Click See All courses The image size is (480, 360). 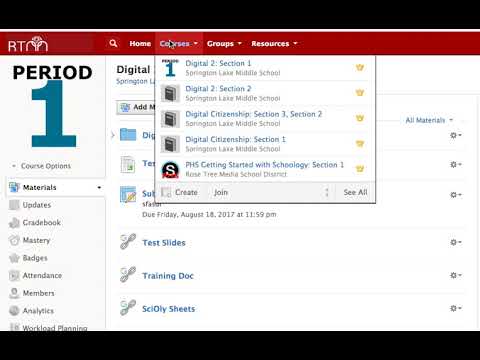[355, 192]
